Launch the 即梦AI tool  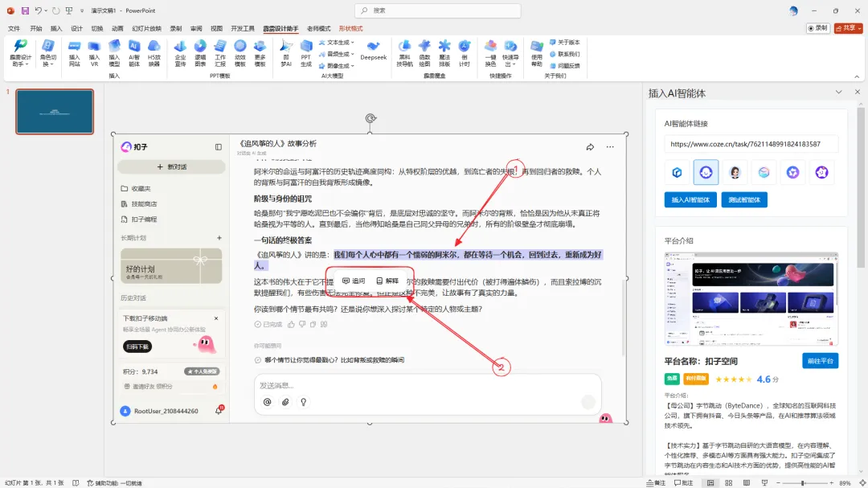(x=286, y=53)
